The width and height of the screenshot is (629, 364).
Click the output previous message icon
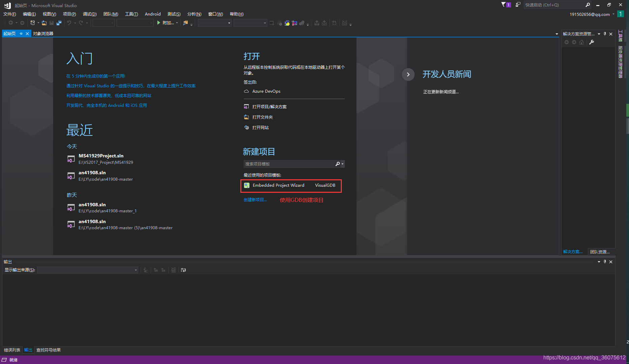156,270
